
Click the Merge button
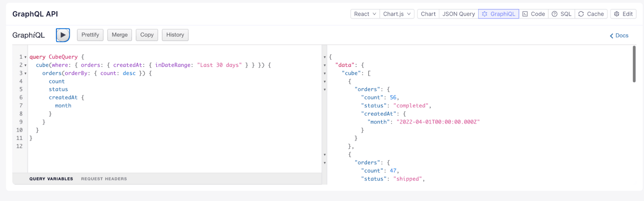point(120,35)
